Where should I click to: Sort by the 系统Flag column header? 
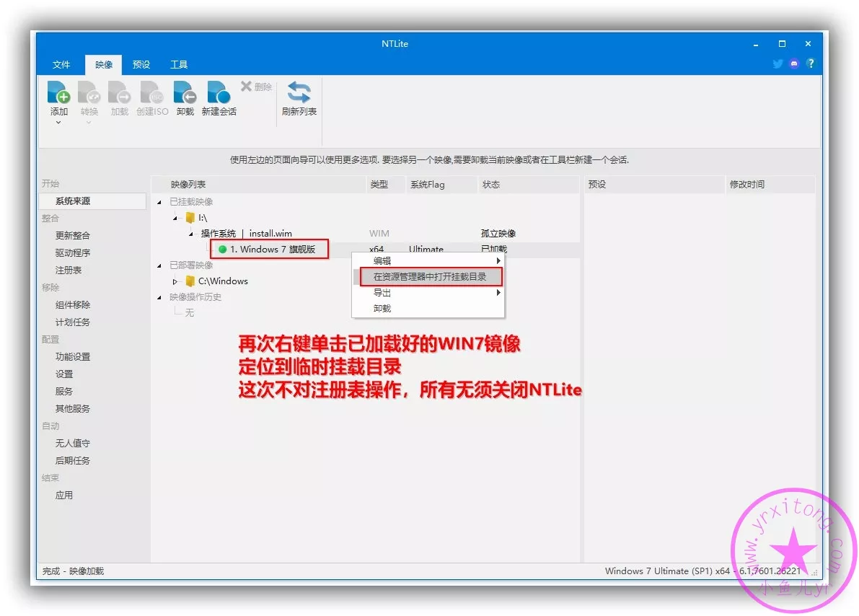tap(441, 185)
